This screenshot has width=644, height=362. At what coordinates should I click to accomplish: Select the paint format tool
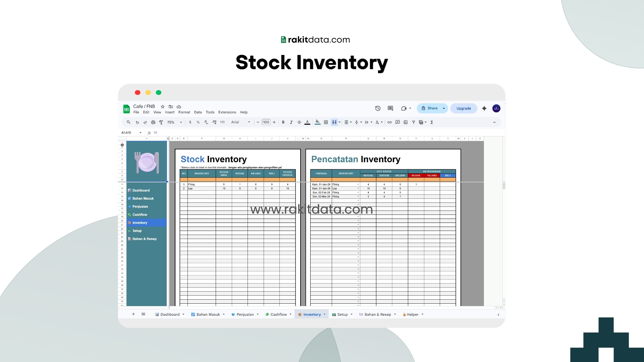point(161,122)
